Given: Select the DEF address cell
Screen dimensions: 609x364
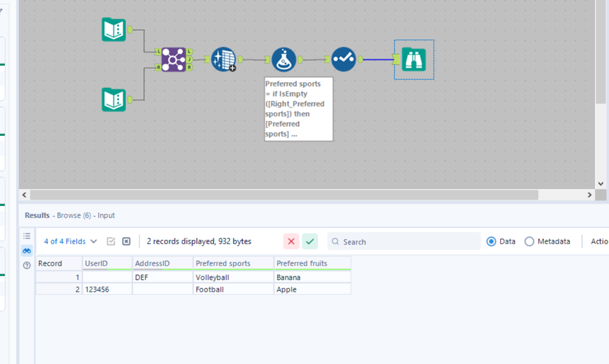Looking at the screenshot, I should pos(163,277).
